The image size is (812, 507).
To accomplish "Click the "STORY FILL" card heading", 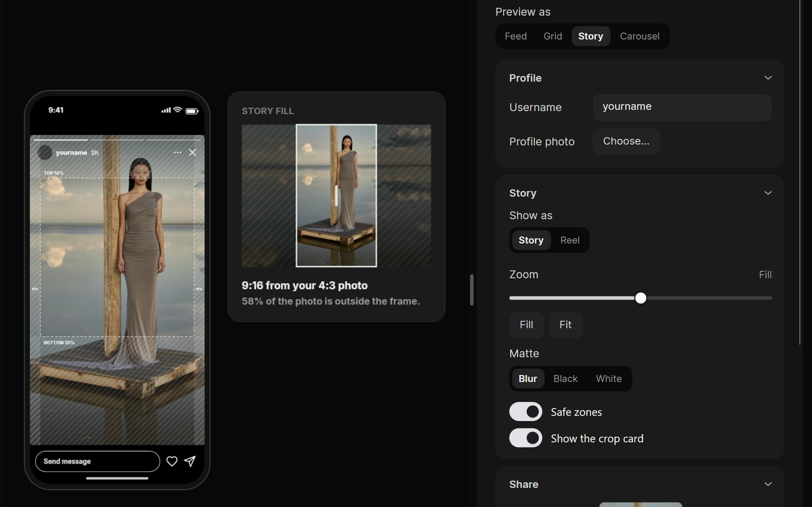I will (267, 111).
